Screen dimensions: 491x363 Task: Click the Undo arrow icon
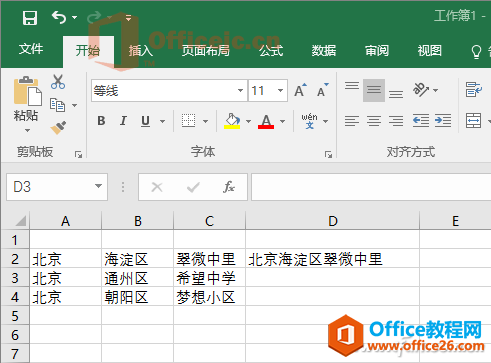click(59, 17)
